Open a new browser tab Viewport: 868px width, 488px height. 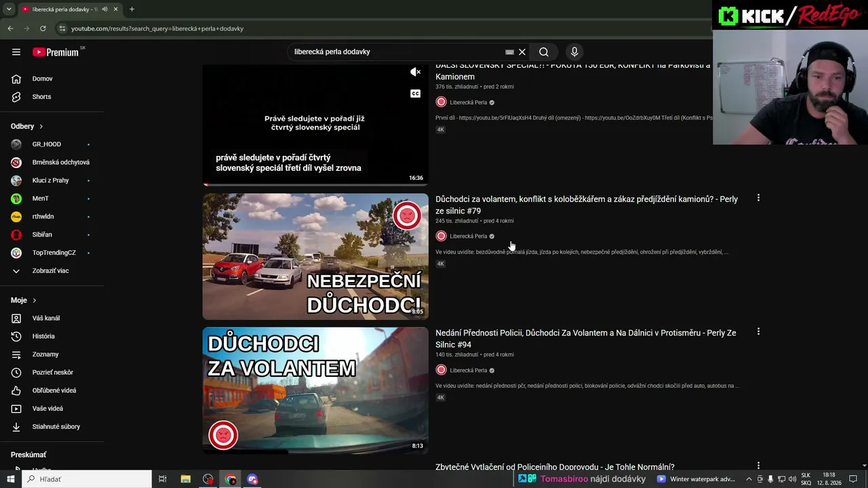(132, 9)
